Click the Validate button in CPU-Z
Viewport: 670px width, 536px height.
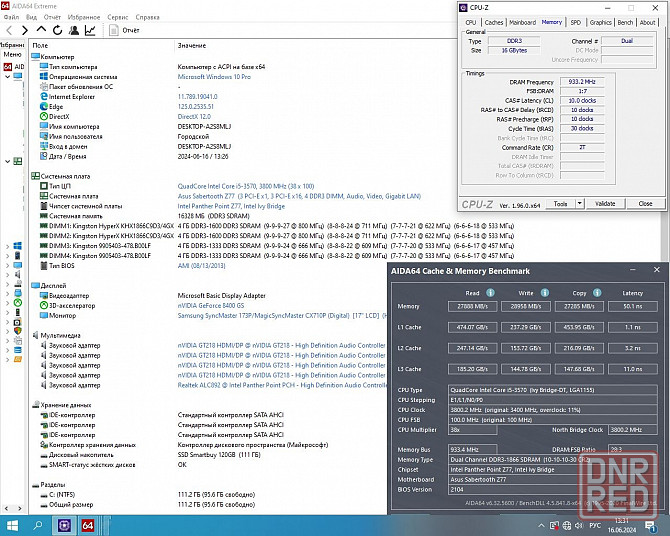(605, 204)
